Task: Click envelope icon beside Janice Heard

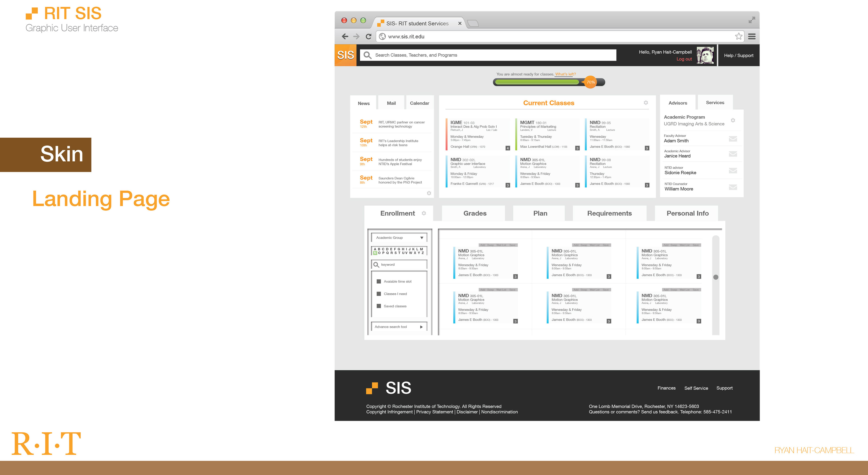Action: pyautogui.click(x=733, y=154)
